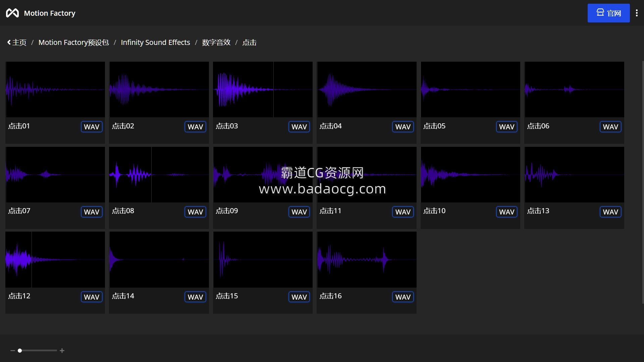Increase thumbnail size with plus icon
This screenshot has height=362, width=644.
(x=62, y=351)
